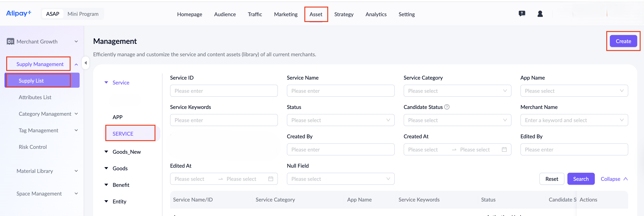Click the help chat bubble icon
The height and width of the screenshot is (216, 644).
coord(522,14)
